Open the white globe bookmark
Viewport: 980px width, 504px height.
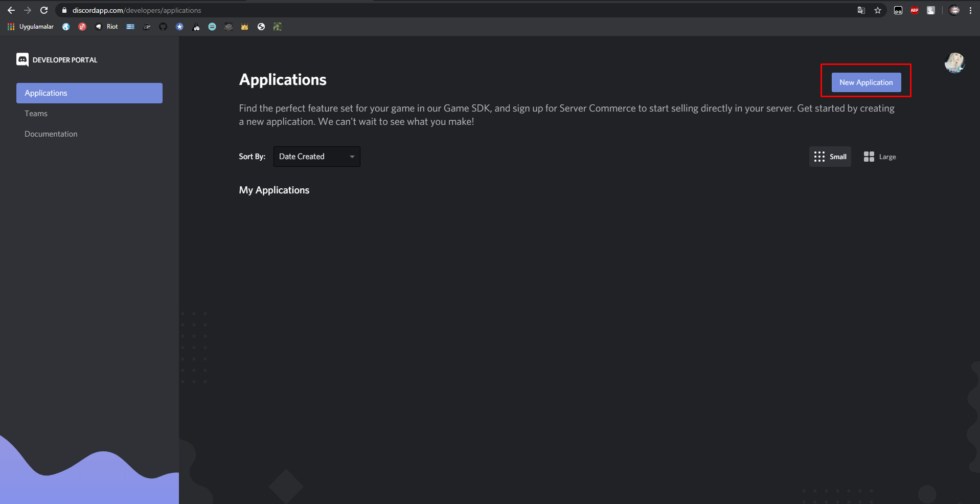[x=261, y=27]
